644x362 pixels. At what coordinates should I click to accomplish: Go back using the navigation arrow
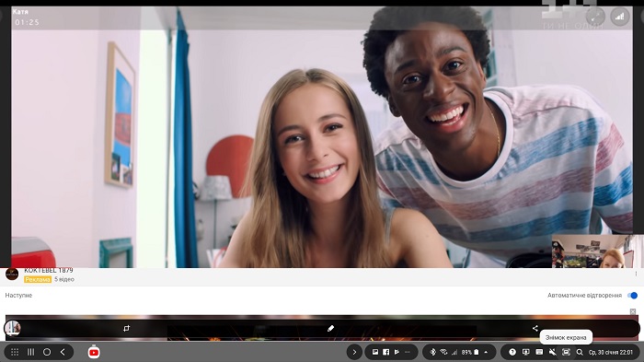63,352
